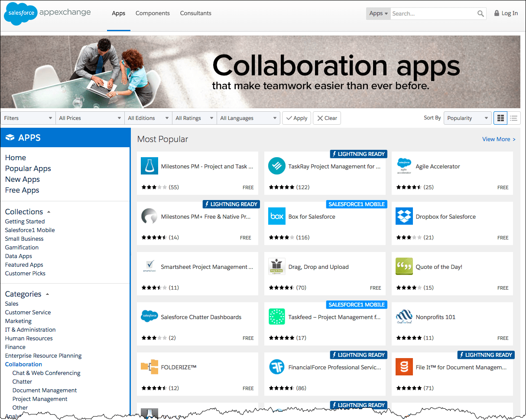
Task: Click the lock icon beside Log In
Action: point(497,13)
